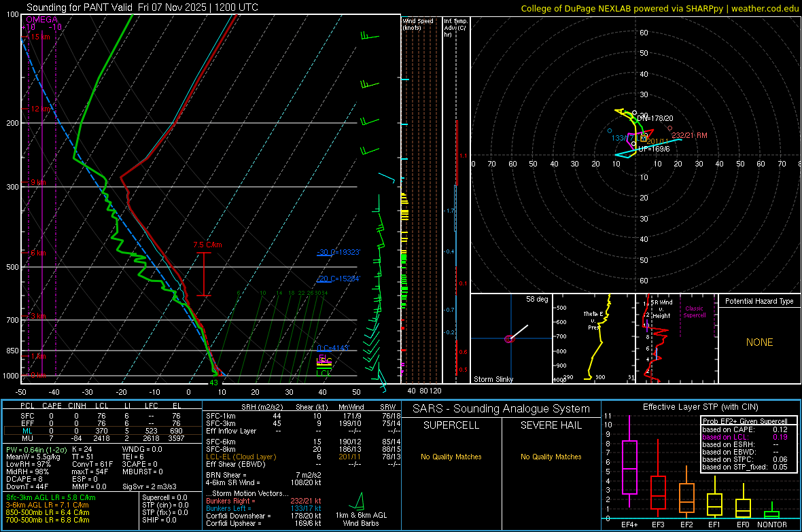Select the OMEGA label on the skew-T
The height and width of the screenshot is (532, 802).
pos(42,20)
